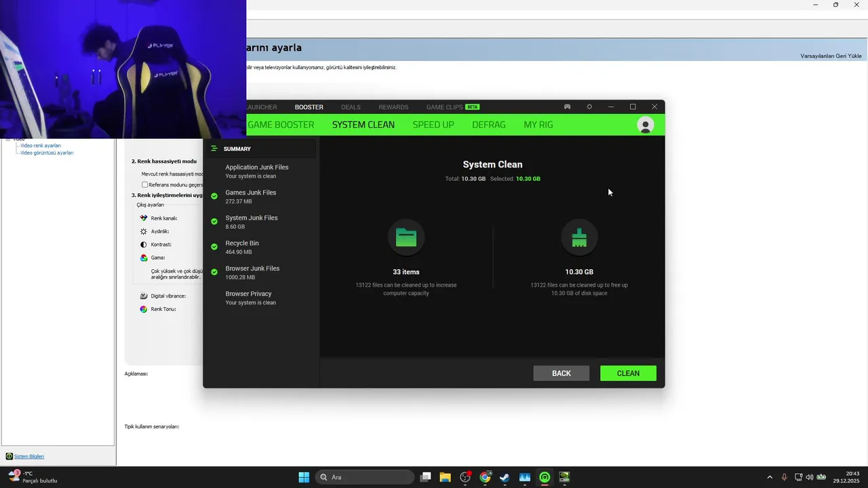Open Google Chrome from taskbar
868x488 pixels.
485,477
